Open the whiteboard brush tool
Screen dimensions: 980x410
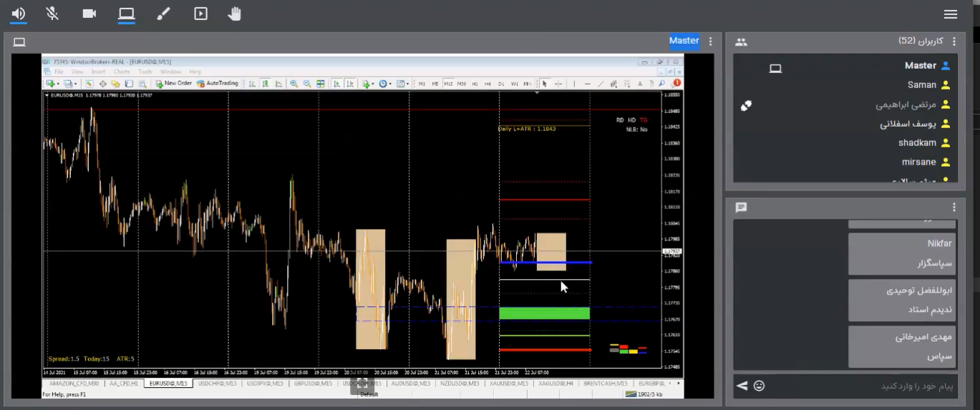163,14
